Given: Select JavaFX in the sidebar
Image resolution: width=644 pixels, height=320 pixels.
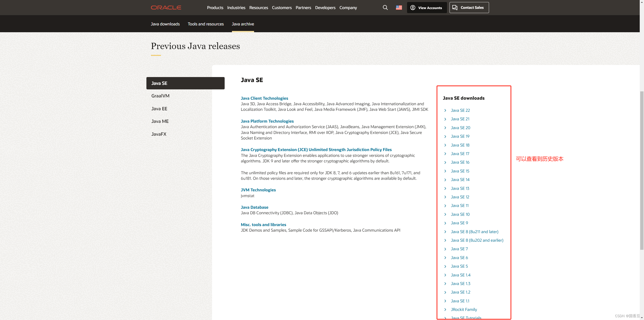Looking at the screenshot, I should 159,134.
